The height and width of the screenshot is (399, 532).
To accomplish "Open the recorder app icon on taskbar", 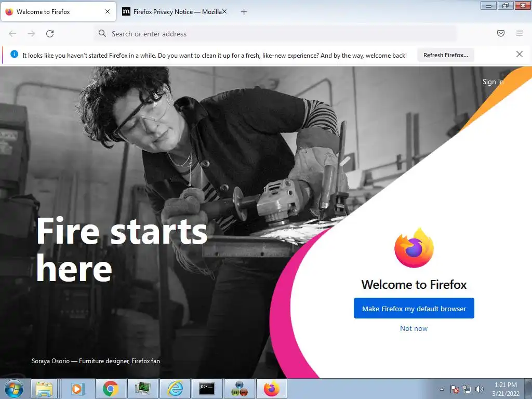I will coord(239,389).
